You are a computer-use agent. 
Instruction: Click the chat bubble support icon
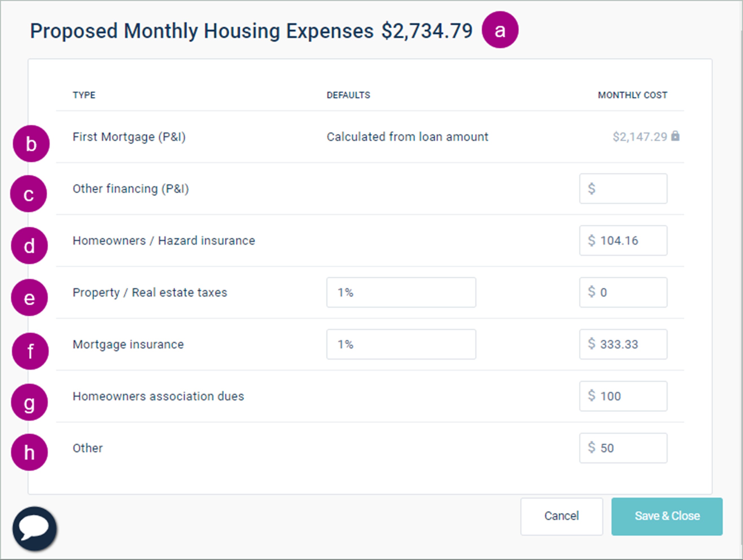(x=35, y=528)
